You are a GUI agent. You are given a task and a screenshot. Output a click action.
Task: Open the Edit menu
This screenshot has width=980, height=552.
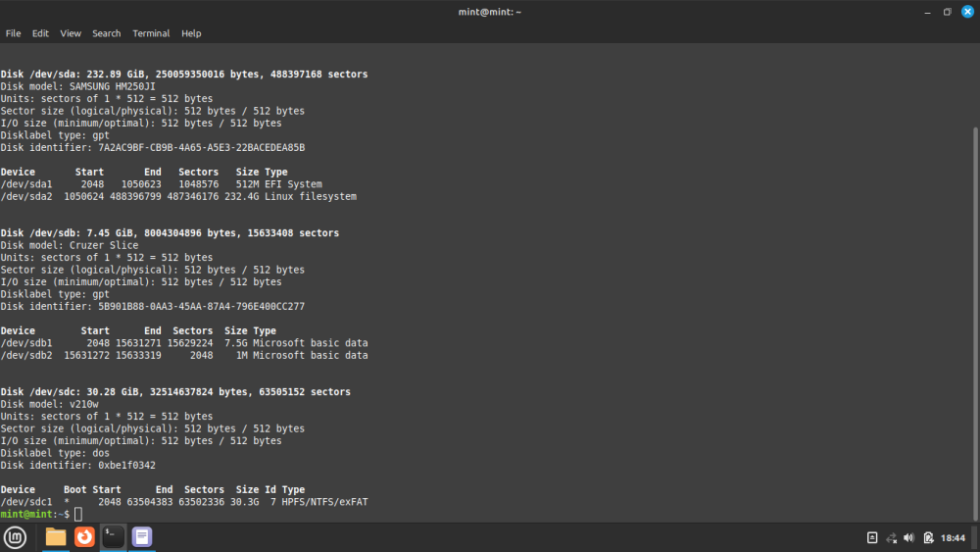(x=40, y=33)
